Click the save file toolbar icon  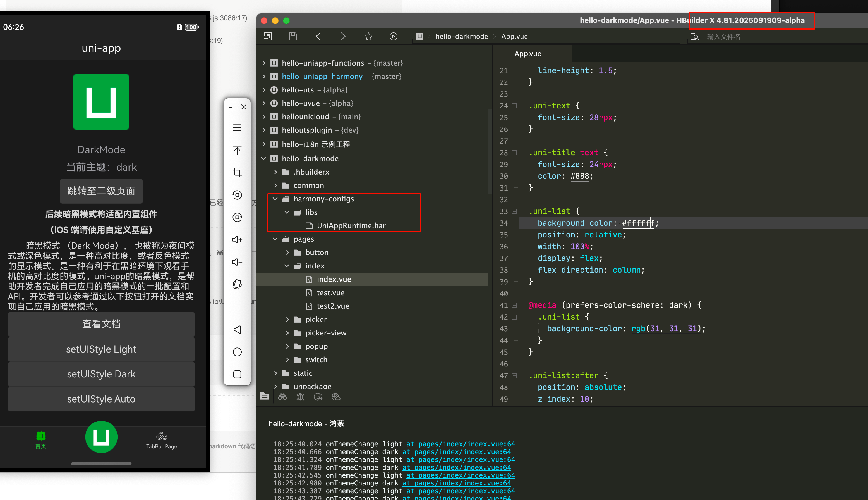tap(293, 36)
